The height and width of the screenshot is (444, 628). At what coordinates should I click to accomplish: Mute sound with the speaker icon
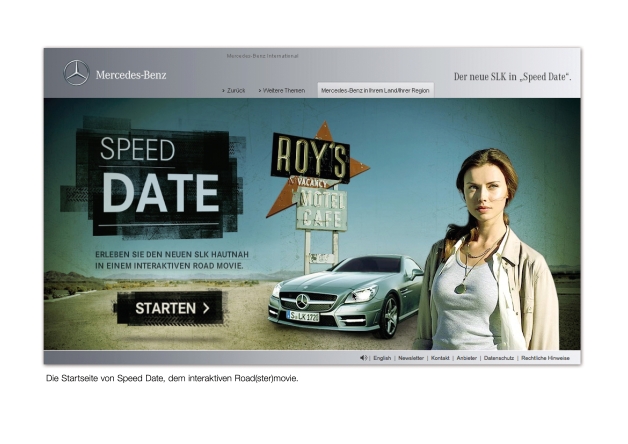(363, 357)
